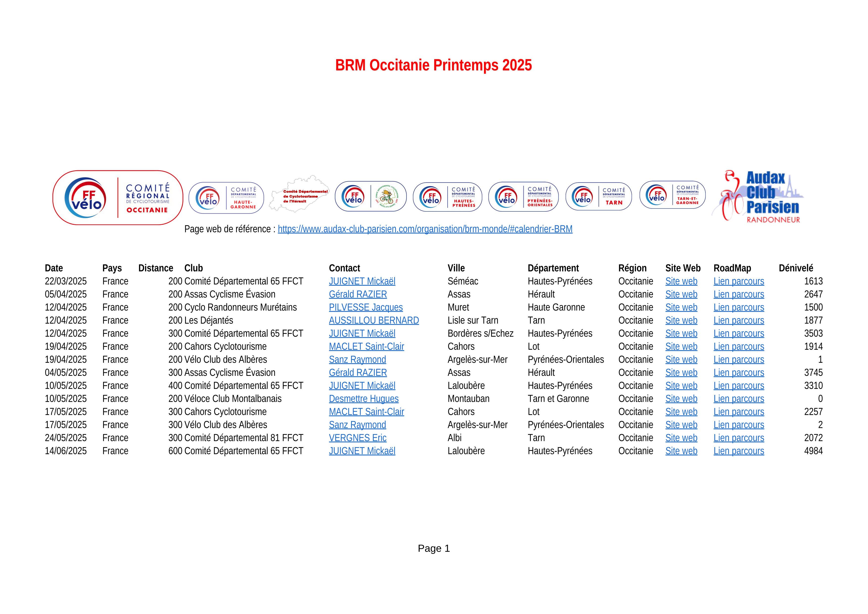Open Site web link for Lisle sur Tarn row
Screen dimensions: 868x614
pos(681,320)
